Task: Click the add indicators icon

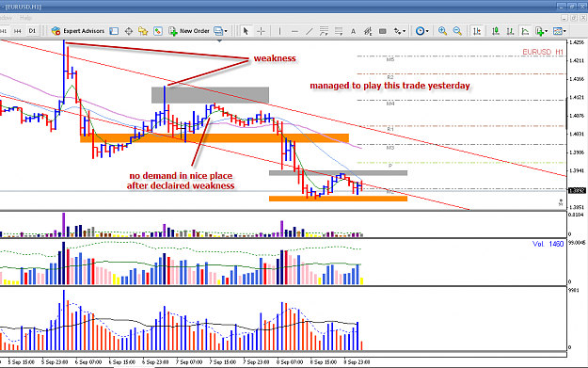Action: [539, 31]
